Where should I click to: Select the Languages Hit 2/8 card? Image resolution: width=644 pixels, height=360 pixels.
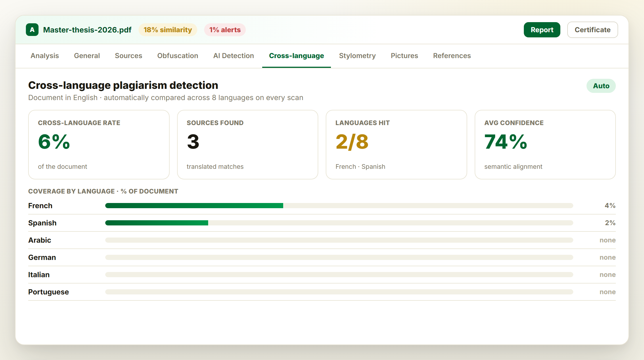point(396,145)
